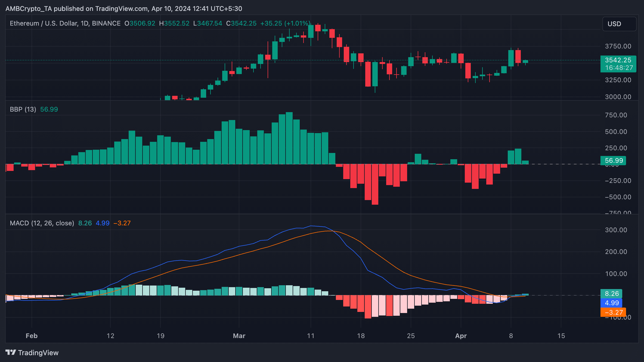Click the 11 date label on time axis
644x362 pixels.
click(x=311, y=336)
